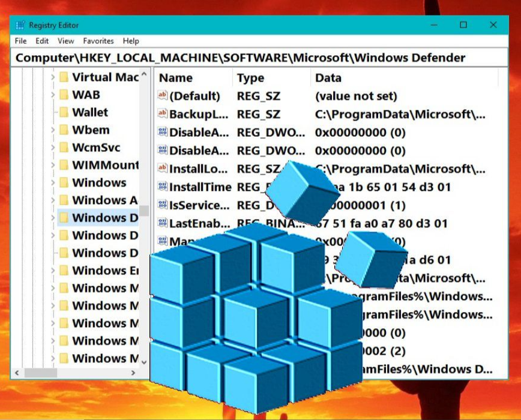521x420 pixels.
Task: Click the '(value not set)' data cell
Action: 356,96
